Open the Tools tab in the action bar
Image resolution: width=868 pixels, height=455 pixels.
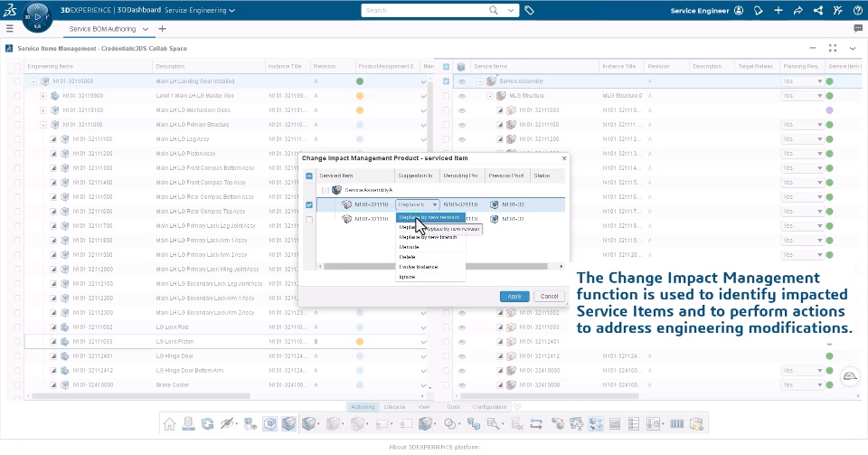453,407
